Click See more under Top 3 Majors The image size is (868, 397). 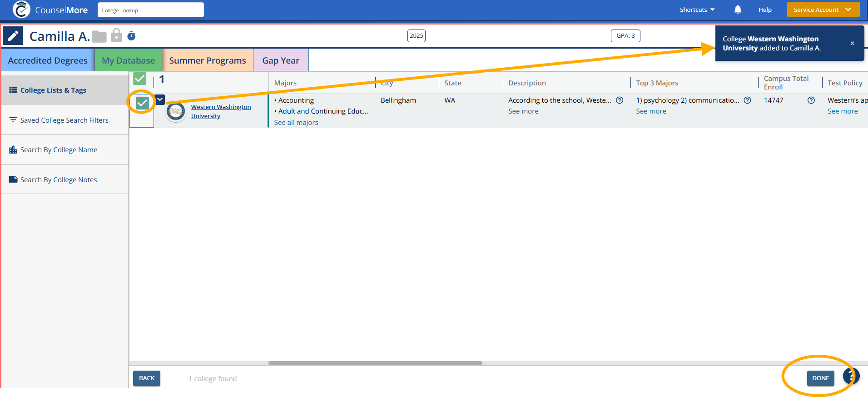(x=651, y=111)
